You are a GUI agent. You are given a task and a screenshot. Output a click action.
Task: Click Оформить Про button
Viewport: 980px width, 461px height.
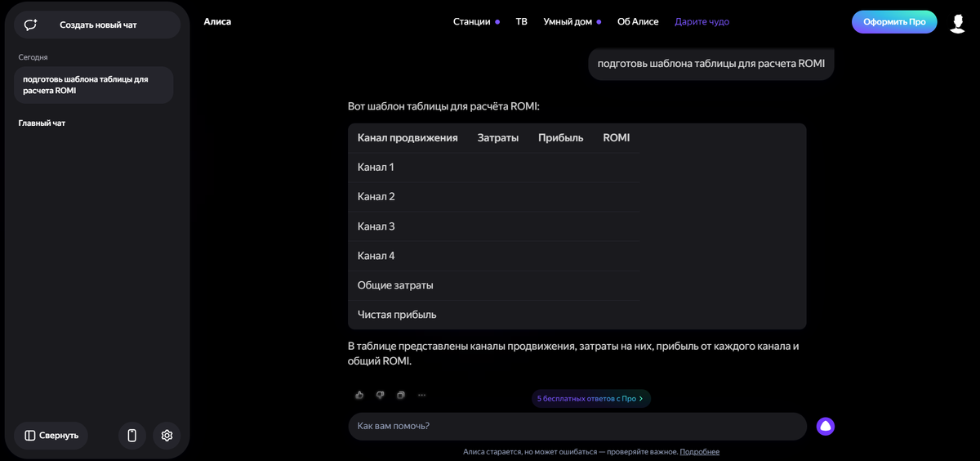(x=894, y=22)
